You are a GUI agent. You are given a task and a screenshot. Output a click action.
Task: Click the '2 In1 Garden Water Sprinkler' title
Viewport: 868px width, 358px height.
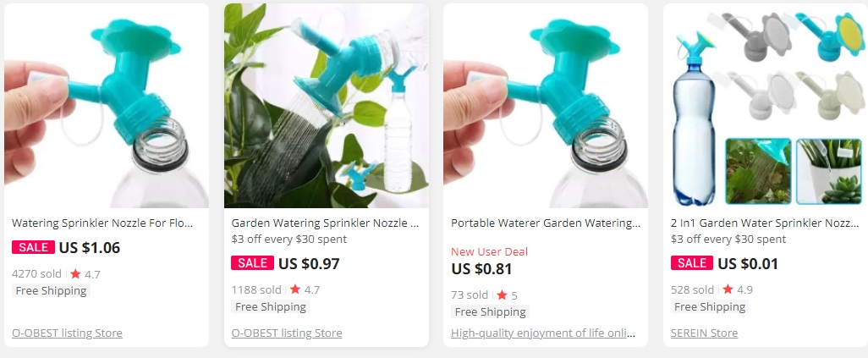tap(765, 223)
